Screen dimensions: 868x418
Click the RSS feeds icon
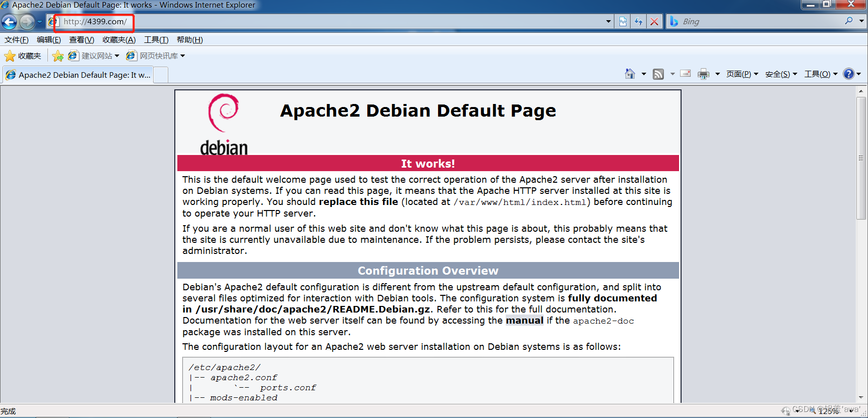(x=658, y=74)
